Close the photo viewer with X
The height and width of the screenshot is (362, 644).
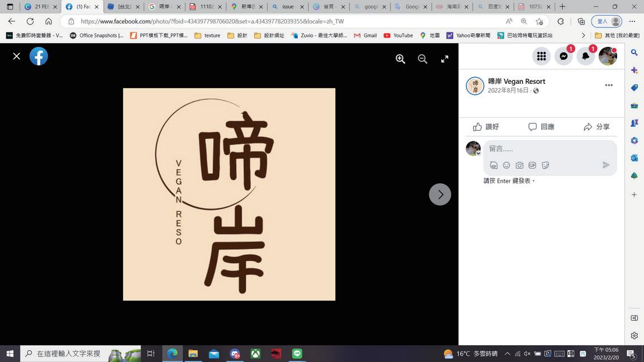tap(16, 56)
